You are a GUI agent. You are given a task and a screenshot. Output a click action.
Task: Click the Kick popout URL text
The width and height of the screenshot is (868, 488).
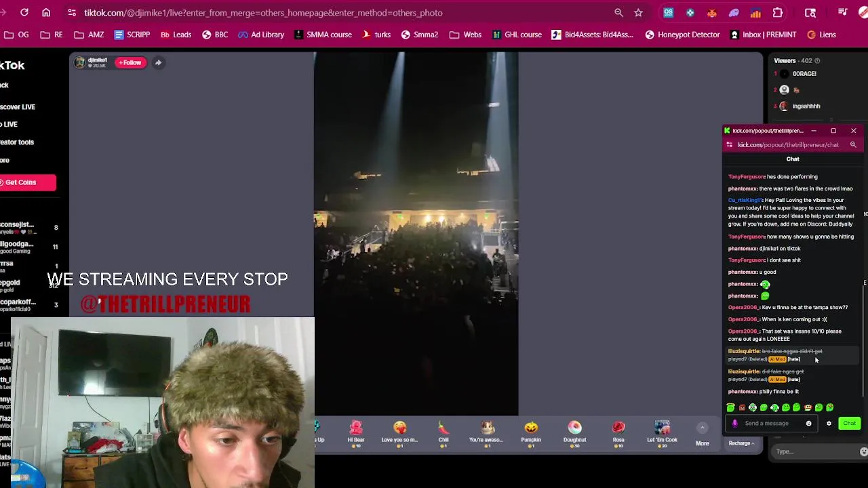coord(788,144)
